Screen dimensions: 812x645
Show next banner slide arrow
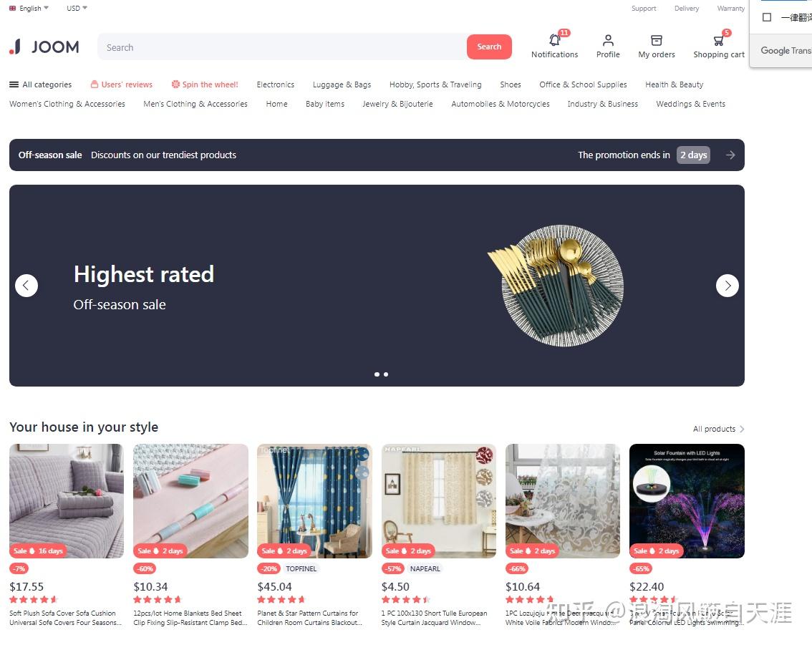pyautogui.click(x=727, y=285)
